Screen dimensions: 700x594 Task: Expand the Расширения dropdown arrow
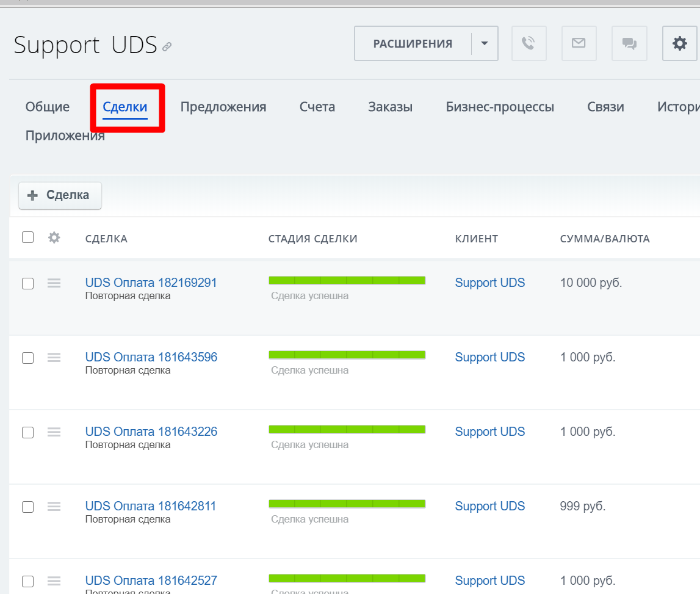tap(485, 43)
